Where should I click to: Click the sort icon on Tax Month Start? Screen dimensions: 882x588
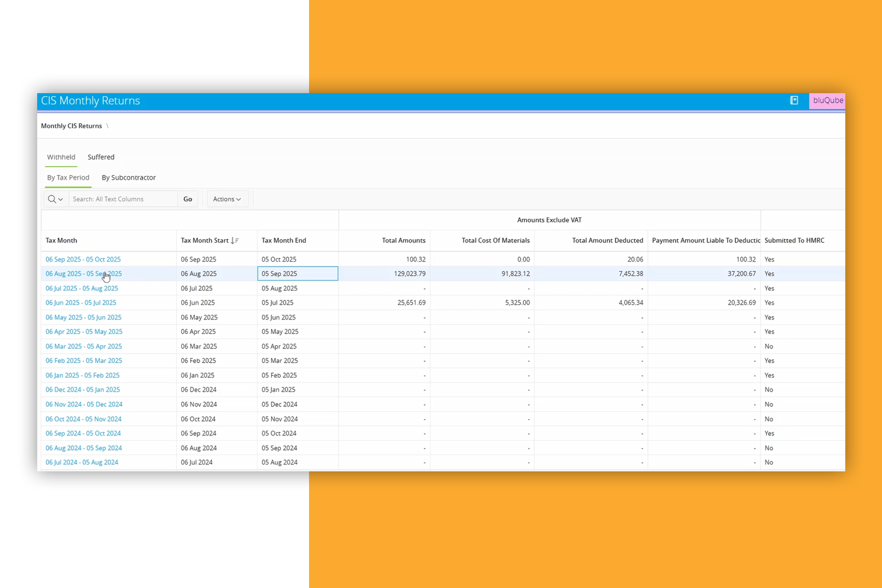(235, 240)
